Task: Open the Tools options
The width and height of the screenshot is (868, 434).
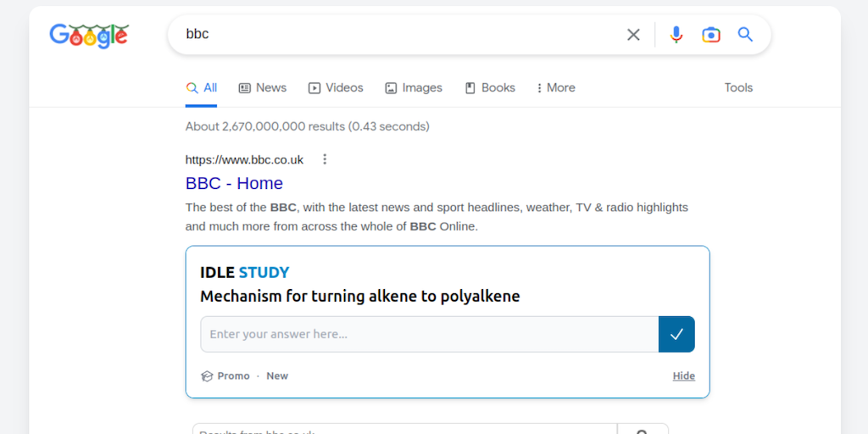Action: pos(738,88)
